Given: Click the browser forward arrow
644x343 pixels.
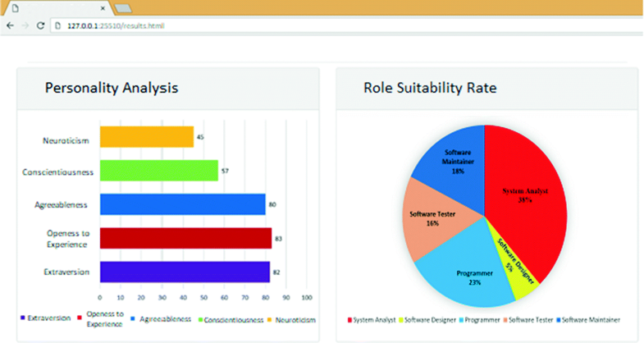Looking at the screenshot, I should point(25,25).
